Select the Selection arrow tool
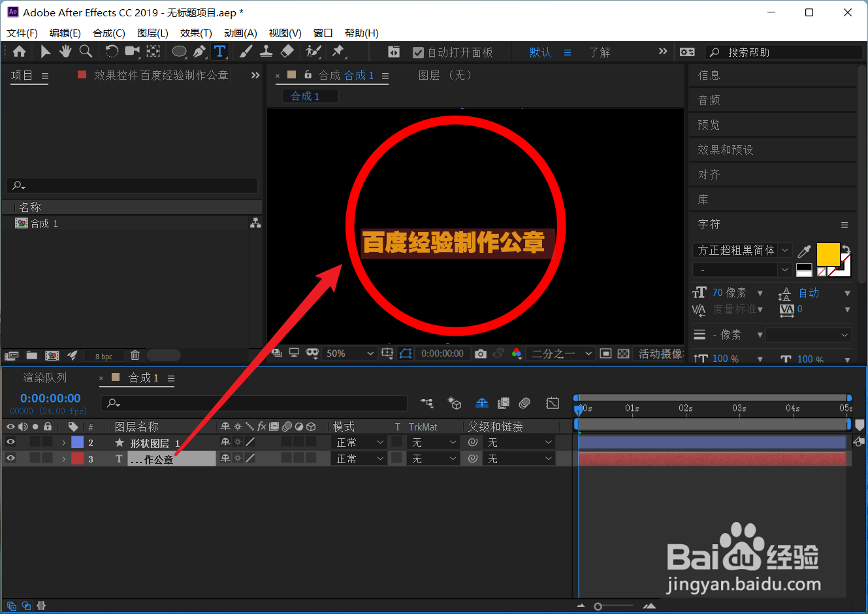 [45, 52]
